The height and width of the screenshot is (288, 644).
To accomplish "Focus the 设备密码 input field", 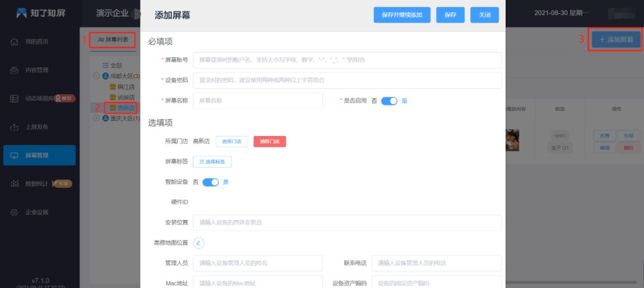I will pyautogui.click(x=347, y=80).
